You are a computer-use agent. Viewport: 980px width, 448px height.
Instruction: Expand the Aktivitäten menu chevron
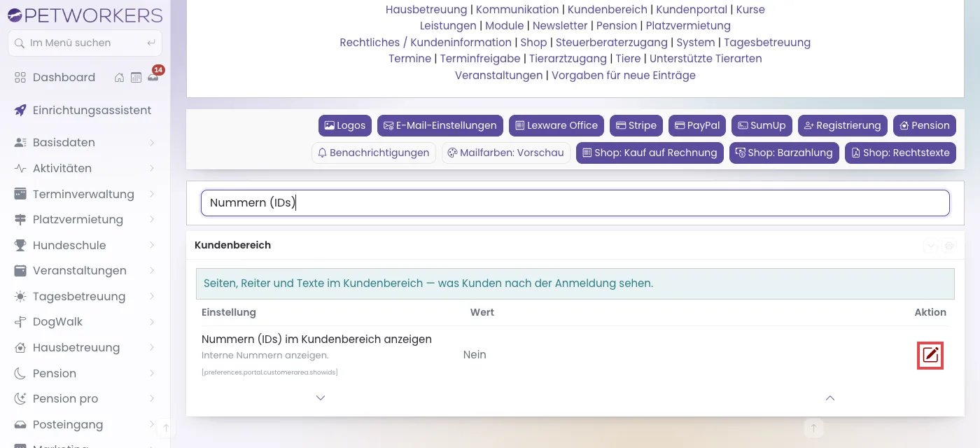[152, 169]
